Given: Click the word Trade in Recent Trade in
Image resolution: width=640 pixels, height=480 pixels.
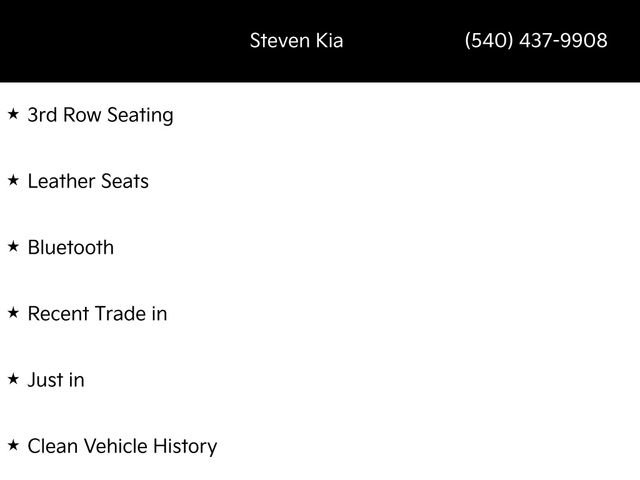Looking at the screenshot, I should pyautogui.click(x=120, y=313).
